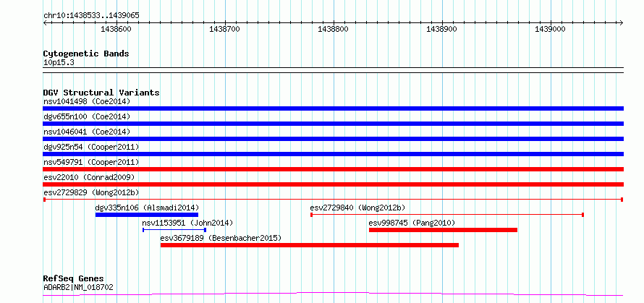Click the 1438600 ruler position label
This screenshot has width=644, height=303.
[116, 29]
